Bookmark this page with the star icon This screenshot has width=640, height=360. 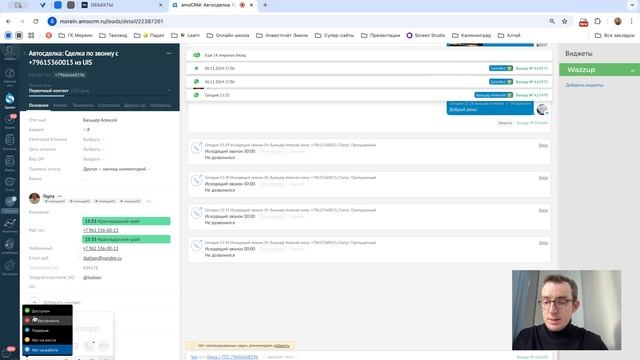[564, 21]
